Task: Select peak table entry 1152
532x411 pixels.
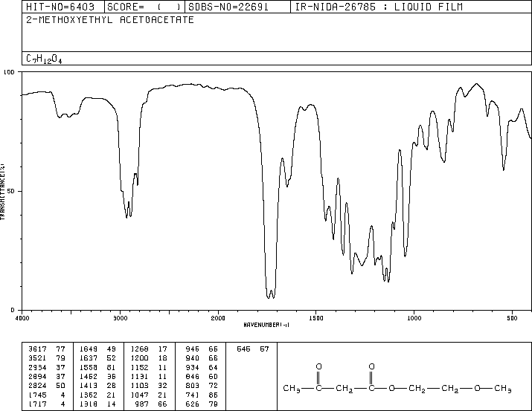Action: coord(139,368)
